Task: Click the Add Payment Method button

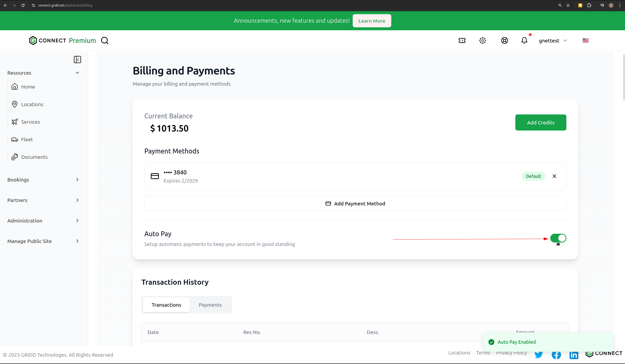Action: [x=355, y=203]
